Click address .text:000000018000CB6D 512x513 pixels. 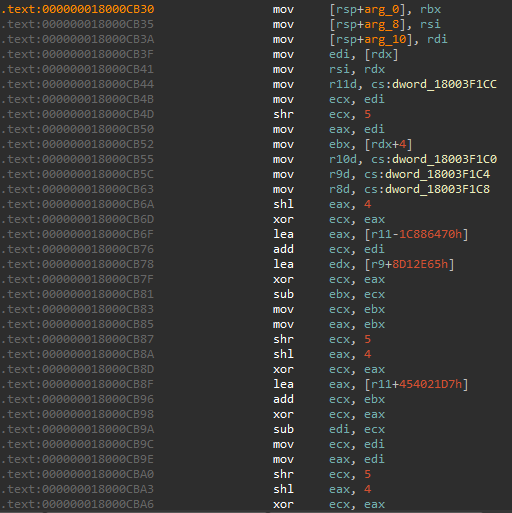[77, 219]
